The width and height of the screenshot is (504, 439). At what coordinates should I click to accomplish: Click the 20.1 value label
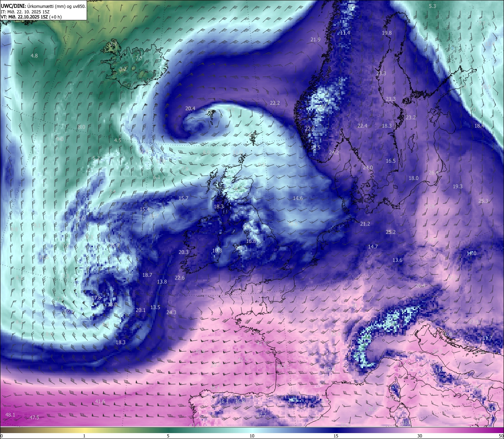(x=141, y=310)
